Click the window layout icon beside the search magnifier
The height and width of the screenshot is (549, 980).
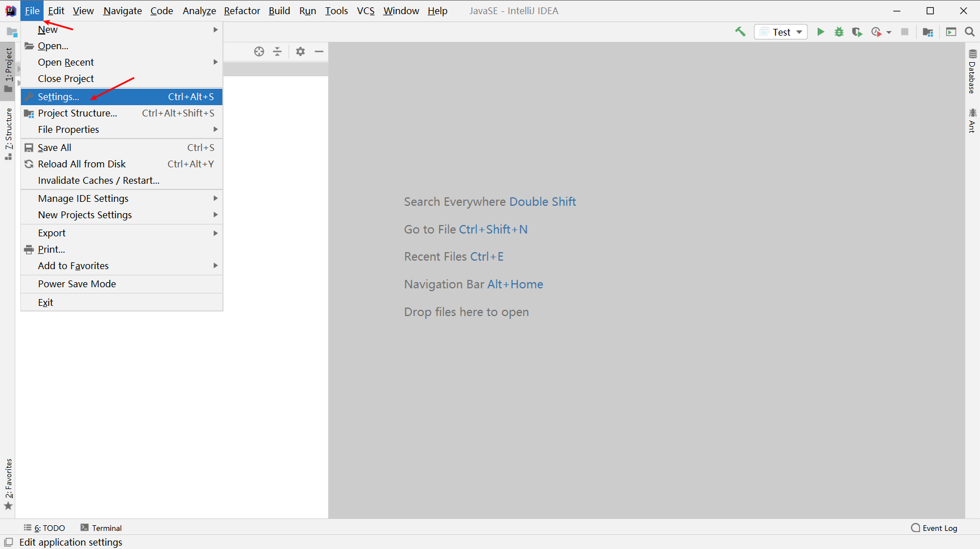click(951, 32)
